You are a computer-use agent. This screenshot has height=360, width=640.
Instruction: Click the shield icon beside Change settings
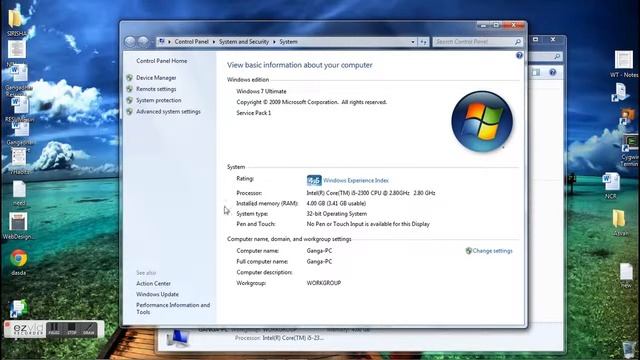tap(469, 251)
